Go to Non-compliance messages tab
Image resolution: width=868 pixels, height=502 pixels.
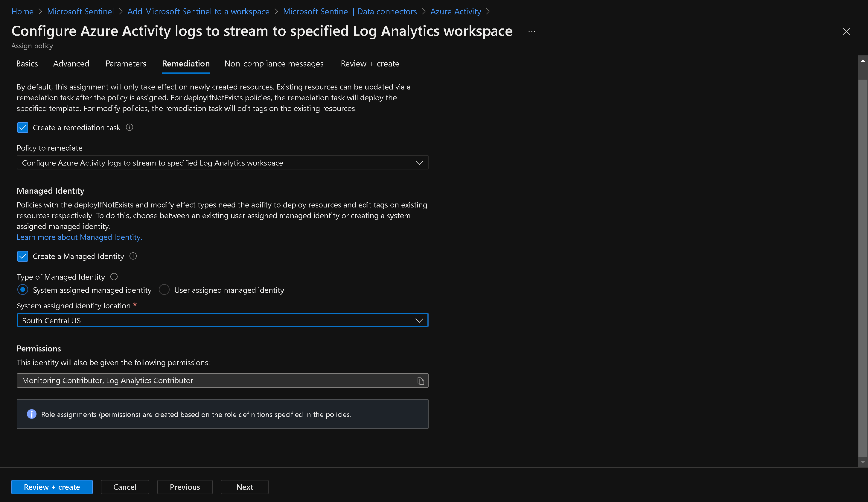274,64
